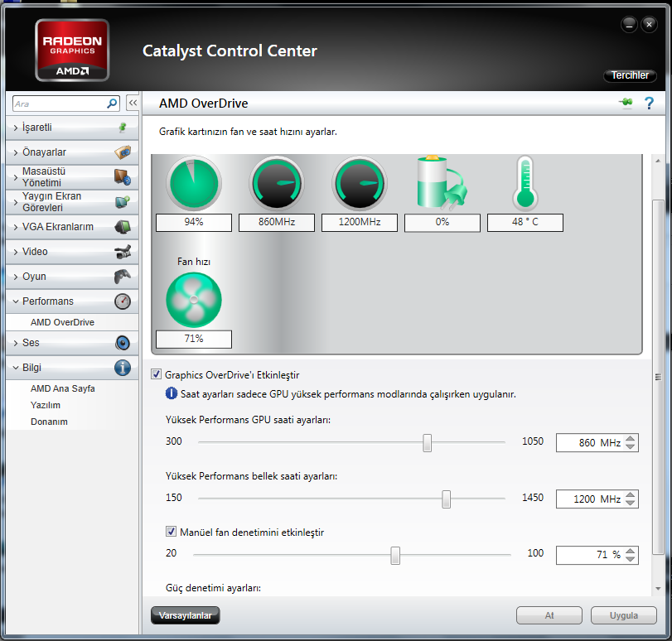Click the Yaygın Ekran Görevleri icon

[123, 202]
